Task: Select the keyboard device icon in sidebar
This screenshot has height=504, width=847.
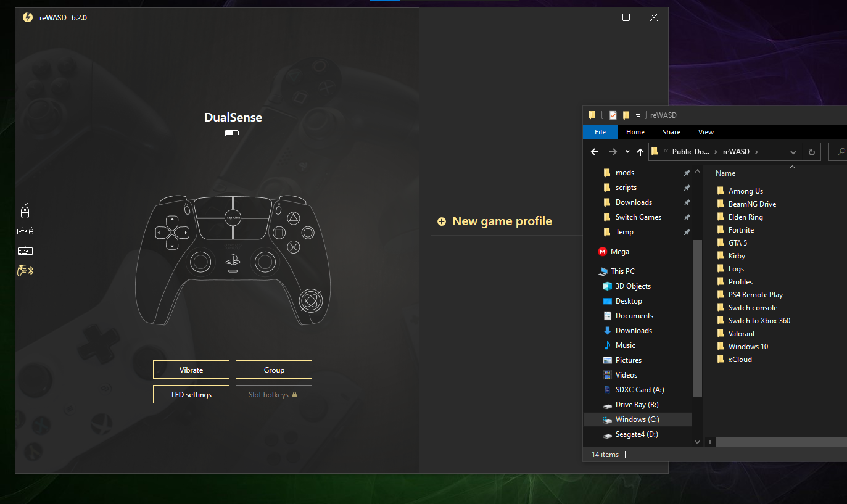Action: [25, 251]
